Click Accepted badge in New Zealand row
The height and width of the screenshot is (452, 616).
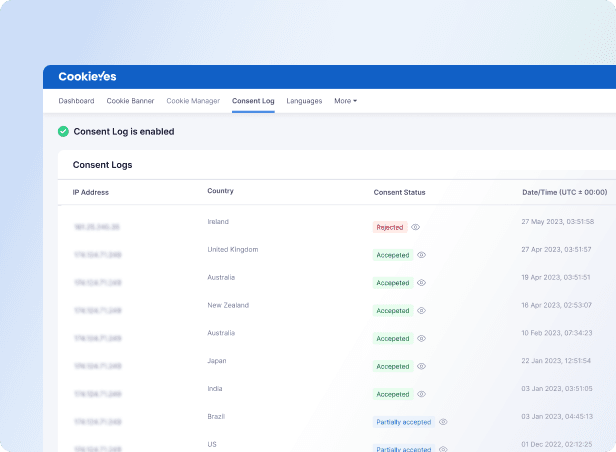[x=393, y=311]
